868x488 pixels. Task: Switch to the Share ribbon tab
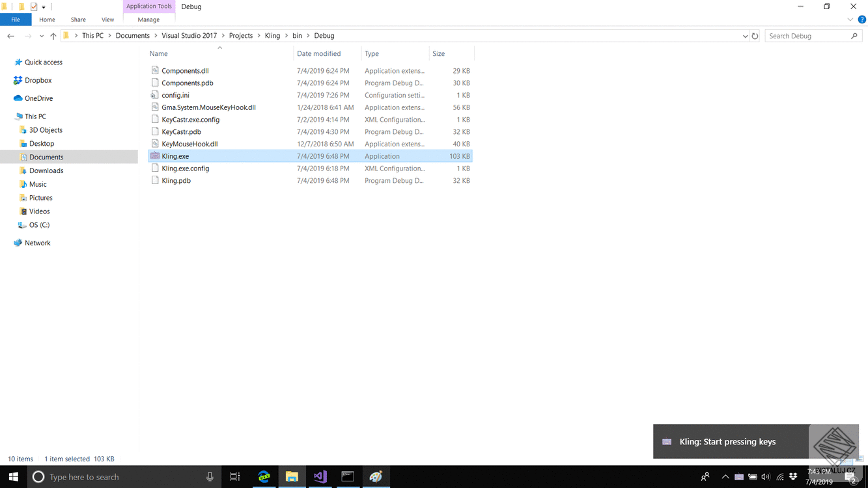coord(78,20)
